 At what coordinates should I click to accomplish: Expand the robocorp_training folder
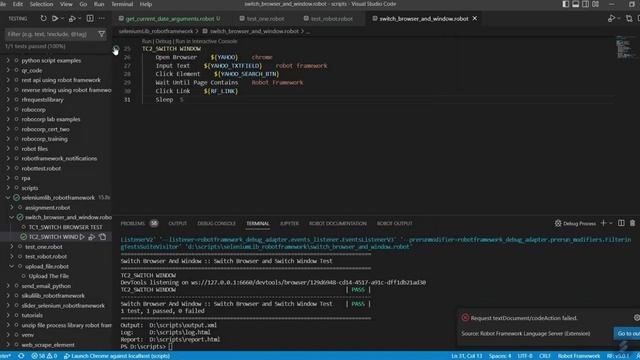[x=8, y=139]
